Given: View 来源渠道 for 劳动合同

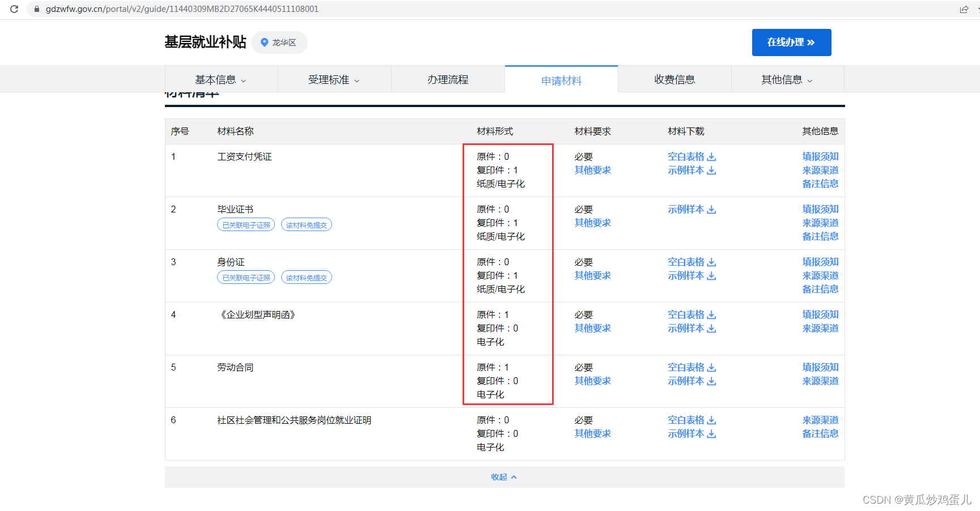Looking at the screenshot, I should click(x=820, y=381).
